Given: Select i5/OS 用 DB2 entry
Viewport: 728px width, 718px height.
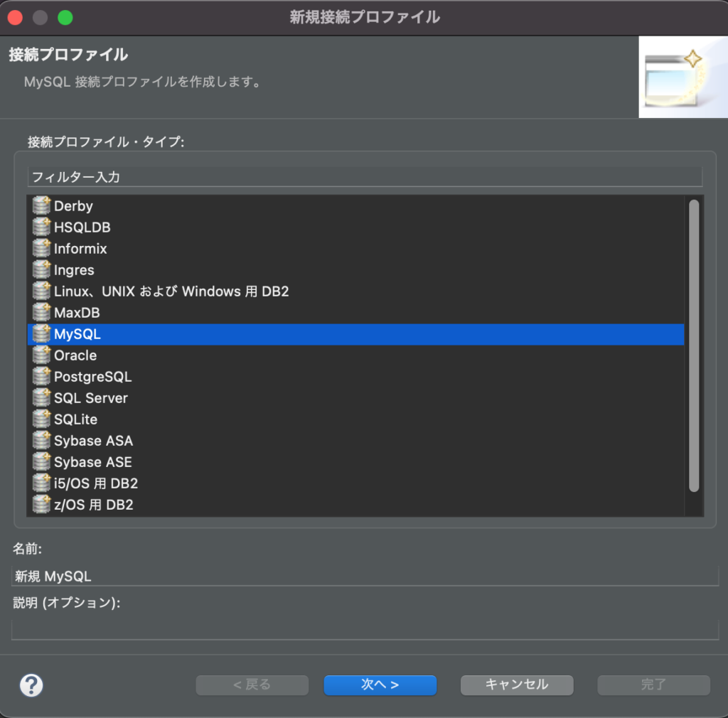Looking at the screenshot, I should click(355, 483).
